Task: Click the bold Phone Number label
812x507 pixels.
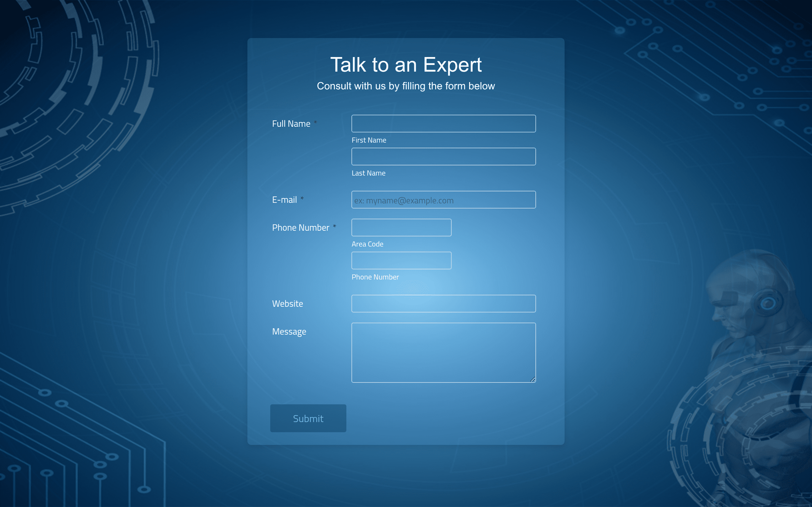Action: [x=301, y=228]
